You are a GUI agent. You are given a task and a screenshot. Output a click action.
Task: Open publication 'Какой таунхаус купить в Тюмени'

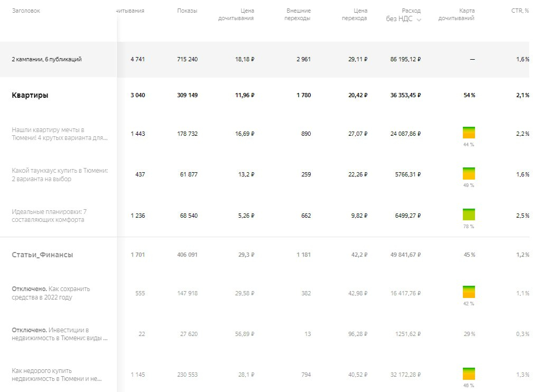click(59, 174)
